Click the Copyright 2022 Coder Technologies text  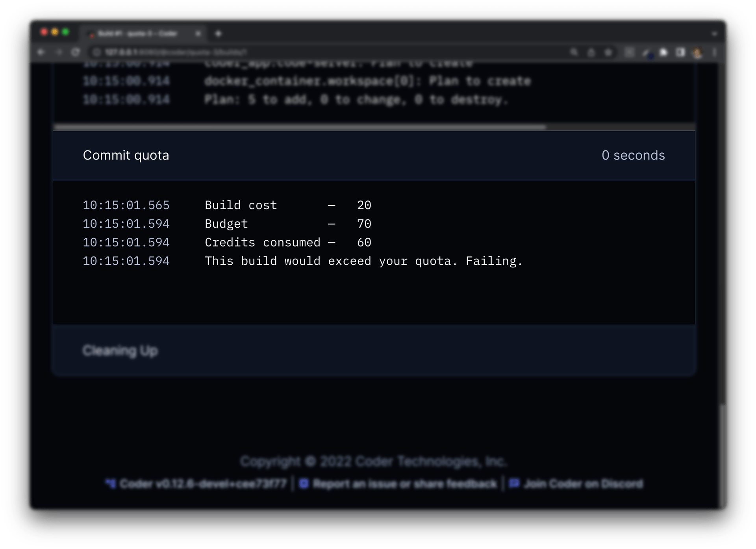pos(373,461)
